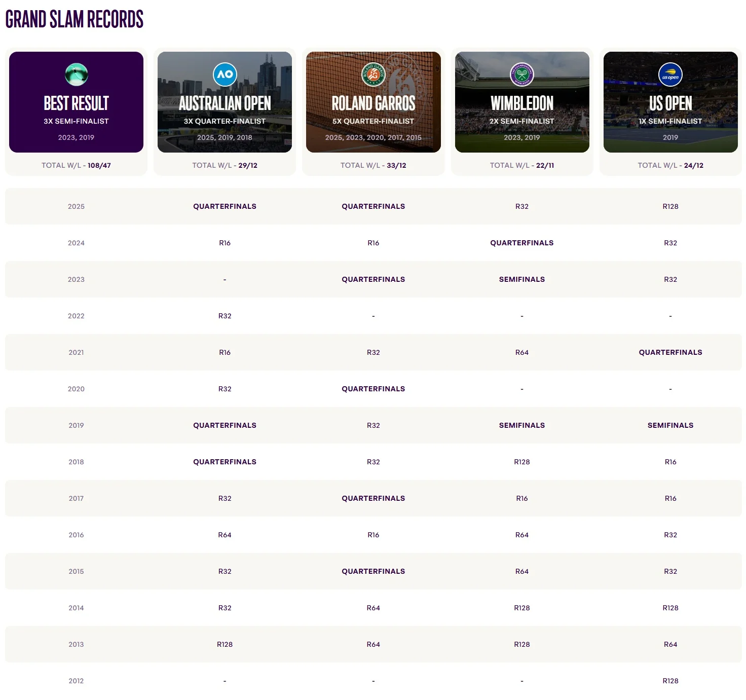The image size is (746, 700).
Task: Select 2024 Wimbledon Quarterfinals result
Action: pos(521,243)
